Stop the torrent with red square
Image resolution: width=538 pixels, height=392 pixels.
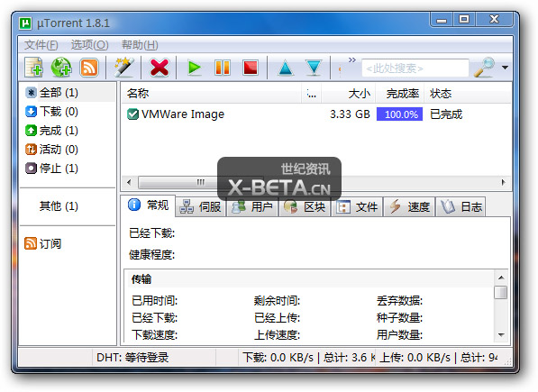(x=251, y=68)
